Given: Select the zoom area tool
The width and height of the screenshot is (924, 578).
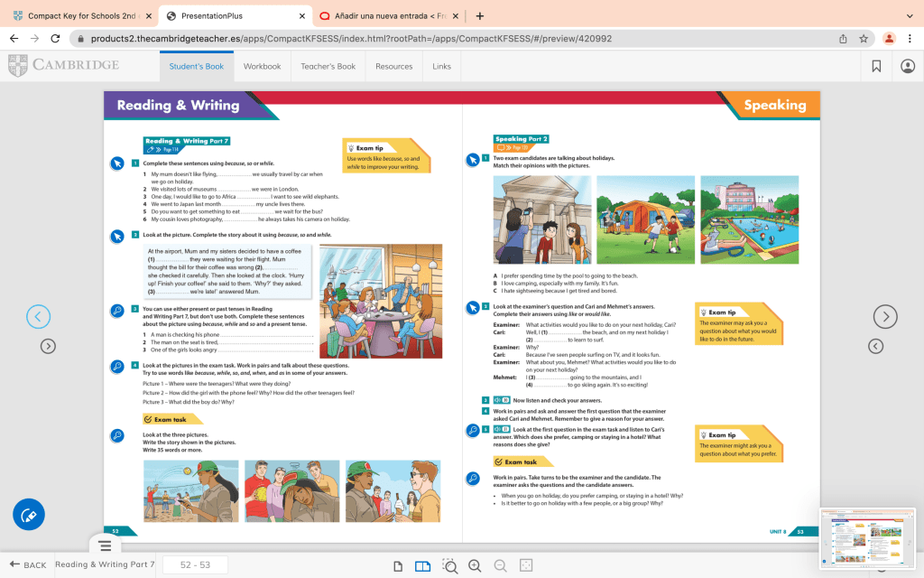Looking at the screenshot, I should click(x=449, y=565).
